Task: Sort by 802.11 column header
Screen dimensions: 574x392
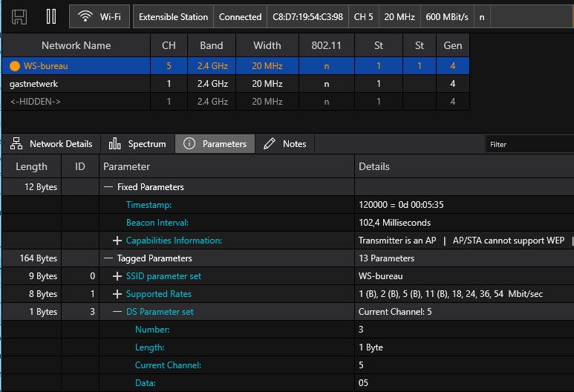Action: click(327, 45)
